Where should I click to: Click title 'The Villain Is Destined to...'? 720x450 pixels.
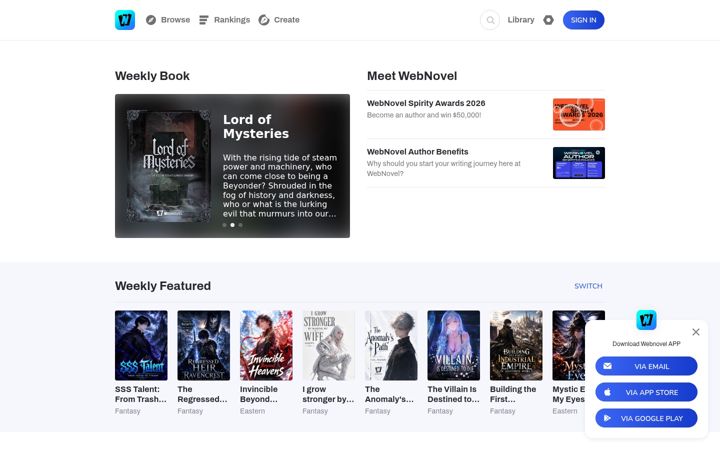453,394
